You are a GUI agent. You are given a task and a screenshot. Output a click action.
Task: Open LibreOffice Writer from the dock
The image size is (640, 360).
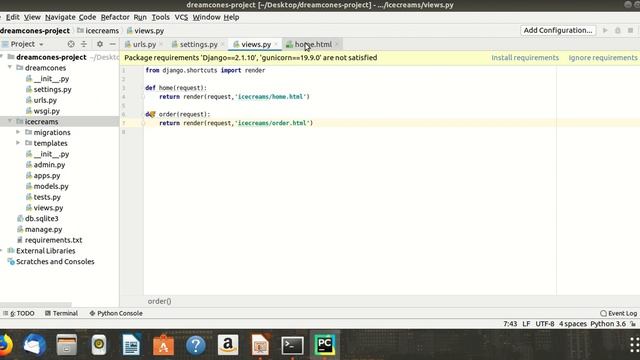click(x=131, y=345)
